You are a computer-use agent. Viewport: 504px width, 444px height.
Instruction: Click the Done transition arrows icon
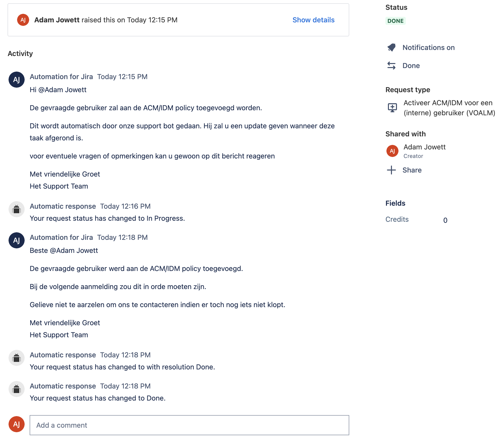391,66
